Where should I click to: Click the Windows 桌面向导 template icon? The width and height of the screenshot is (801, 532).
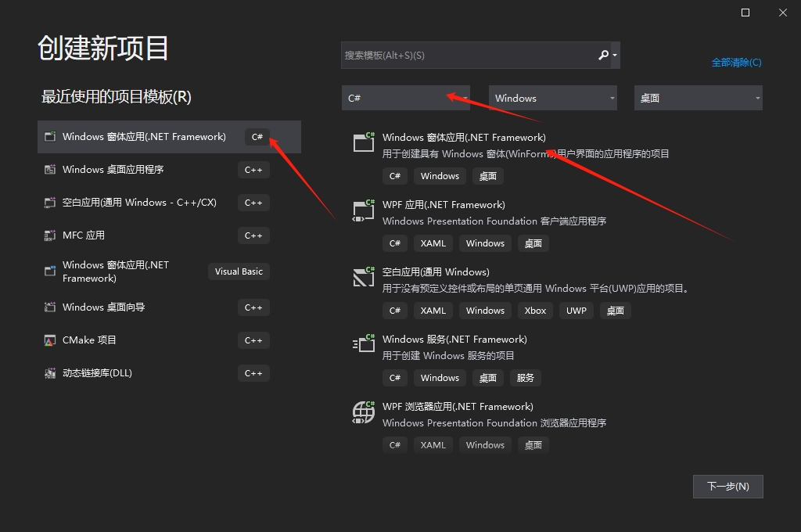[50, 307]
